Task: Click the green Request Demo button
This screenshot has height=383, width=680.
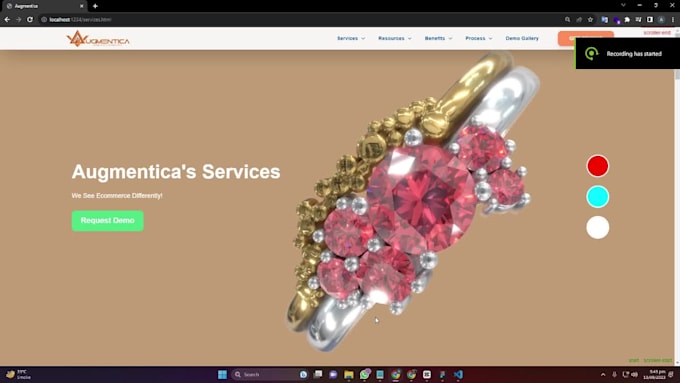Action: coord(108,220)
